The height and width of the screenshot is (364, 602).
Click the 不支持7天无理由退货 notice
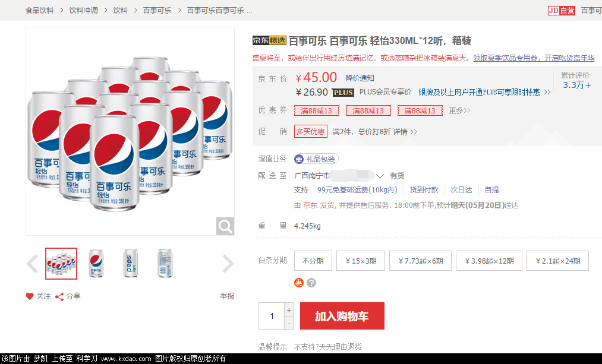tap(327, 347)
